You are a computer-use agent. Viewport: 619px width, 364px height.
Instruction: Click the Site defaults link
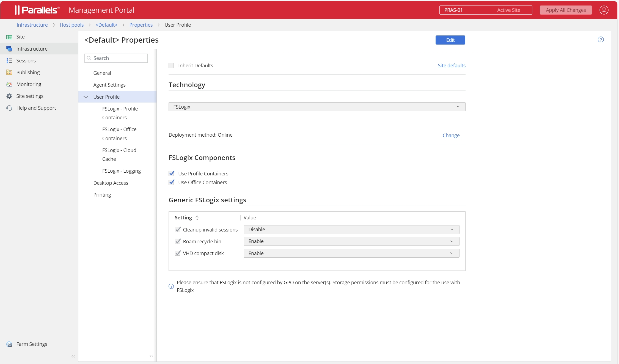pyautogui.click(x=451, y=65)
